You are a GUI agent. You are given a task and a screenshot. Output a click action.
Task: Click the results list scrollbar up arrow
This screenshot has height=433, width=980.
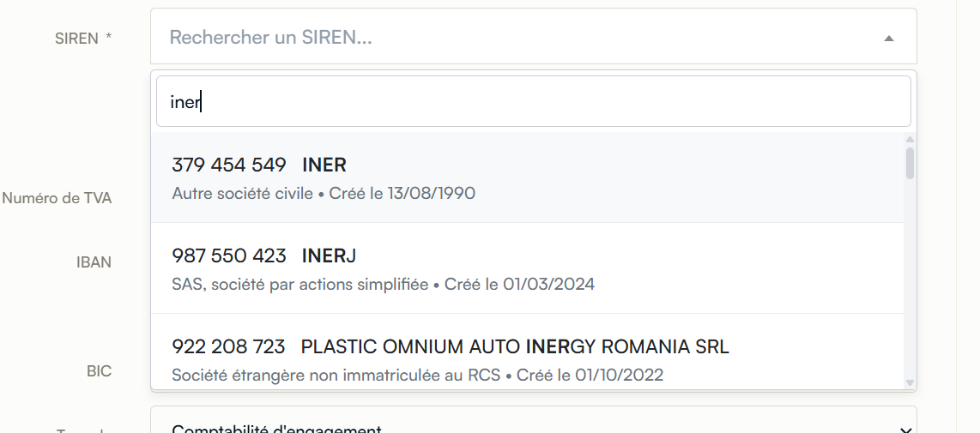coord(910,140)
